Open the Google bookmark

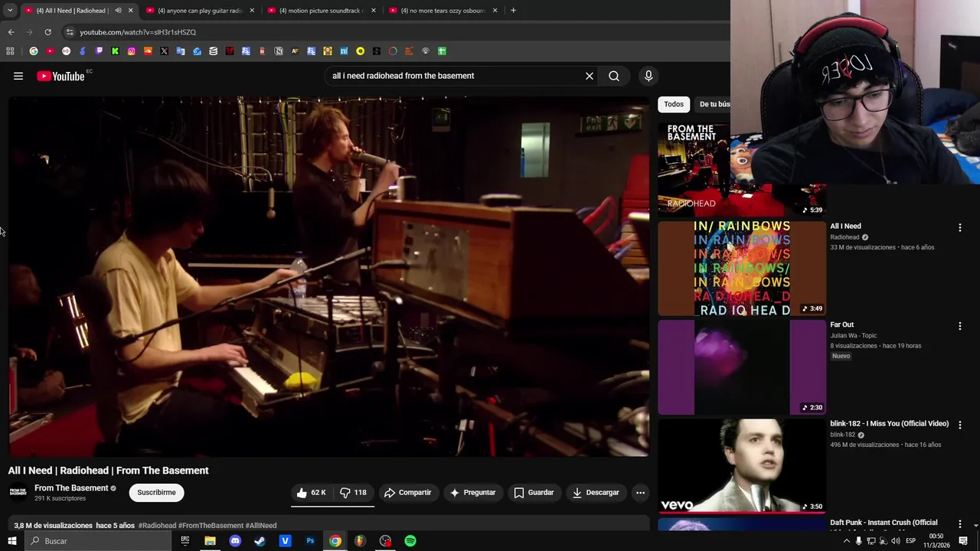[x=34, y=51]
